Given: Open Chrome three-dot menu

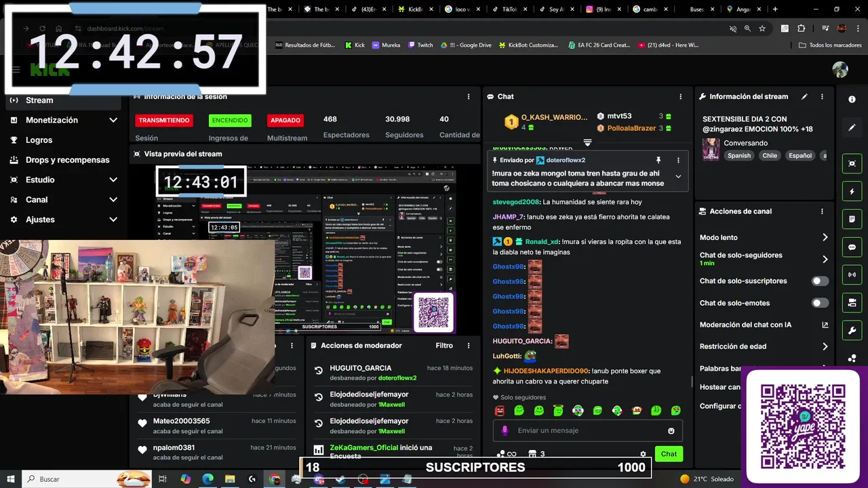Looking at the screenshot, I should [x=858, y=28].
